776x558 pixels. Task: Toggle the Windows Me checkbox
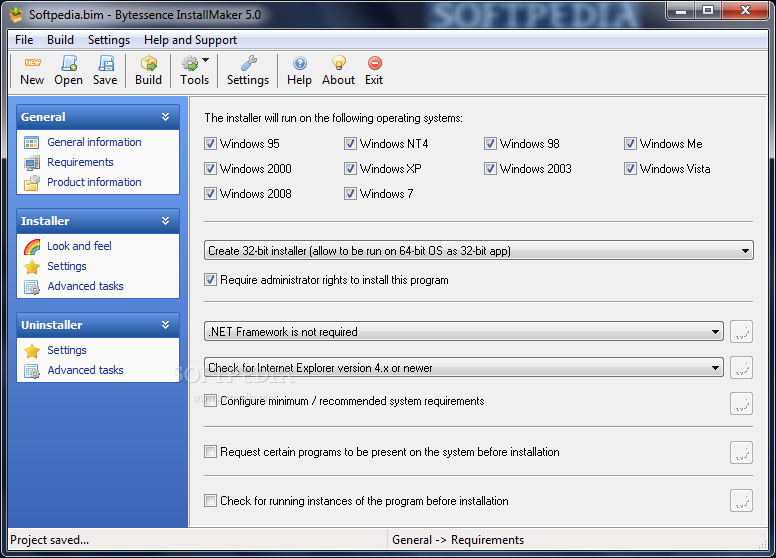630,143
